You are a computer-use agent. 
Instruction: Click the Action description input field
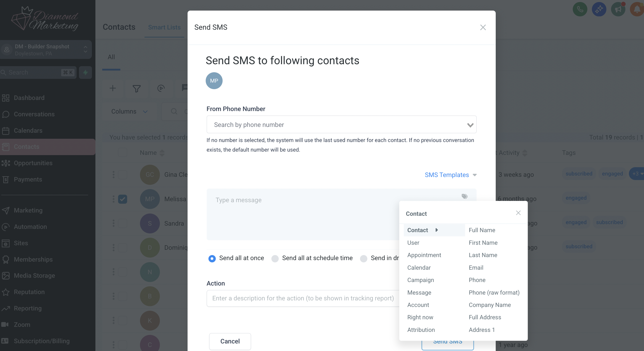(x=303, y=298)
